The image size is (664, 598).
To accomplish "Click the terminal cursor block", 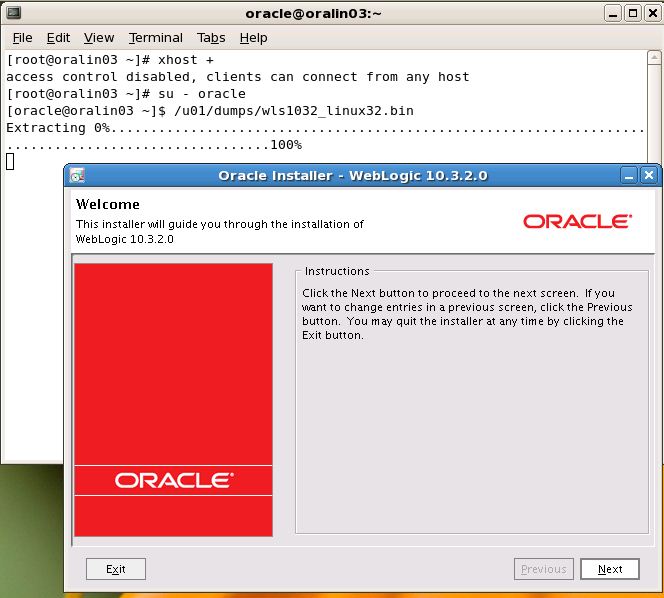I will [10, 162].
